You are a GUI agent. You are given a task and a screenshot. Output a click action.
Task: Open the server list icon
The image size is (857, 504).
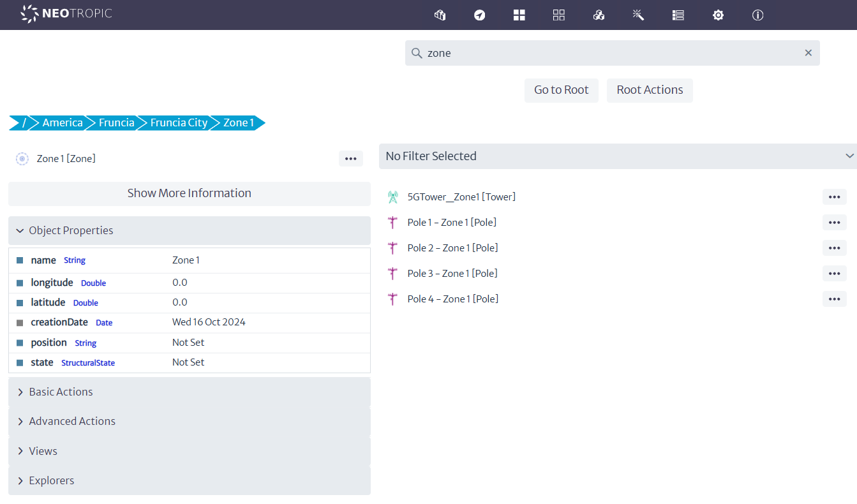tap(678, 15)
